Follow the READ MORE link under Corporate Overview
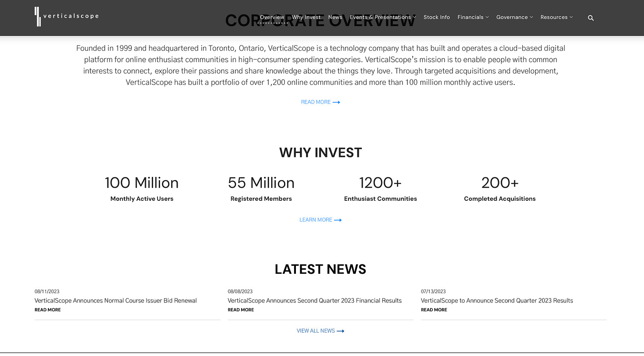644x356 pixels. coord(316,102)
